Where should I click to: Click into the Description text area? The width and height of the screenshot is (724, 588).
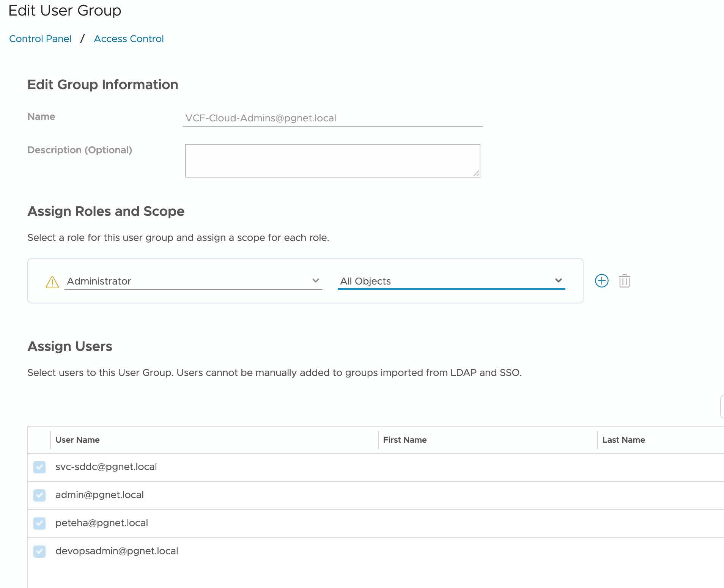point(332,160)
